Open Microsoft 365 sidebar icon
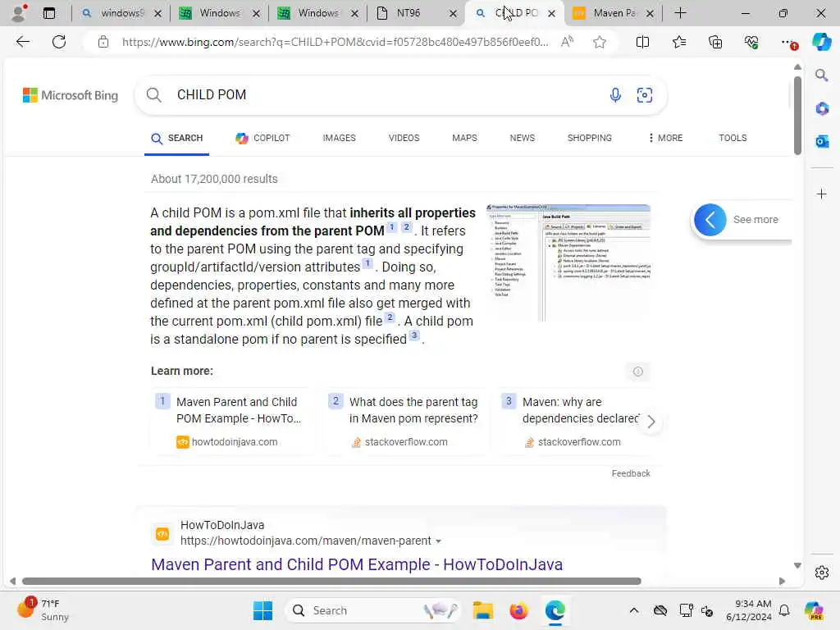 pyautogui.click(x=822, y=109)
